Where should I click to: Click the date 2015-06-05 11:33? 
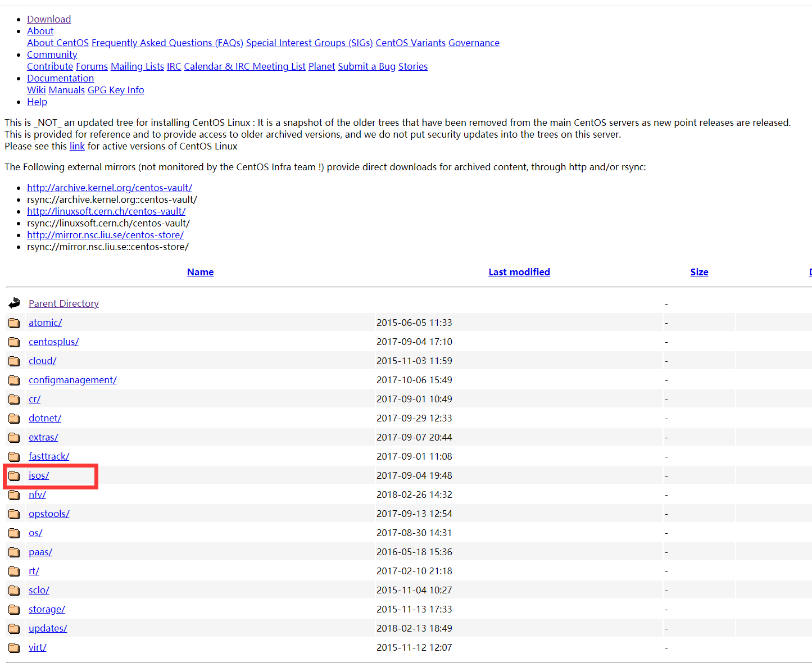414,323
